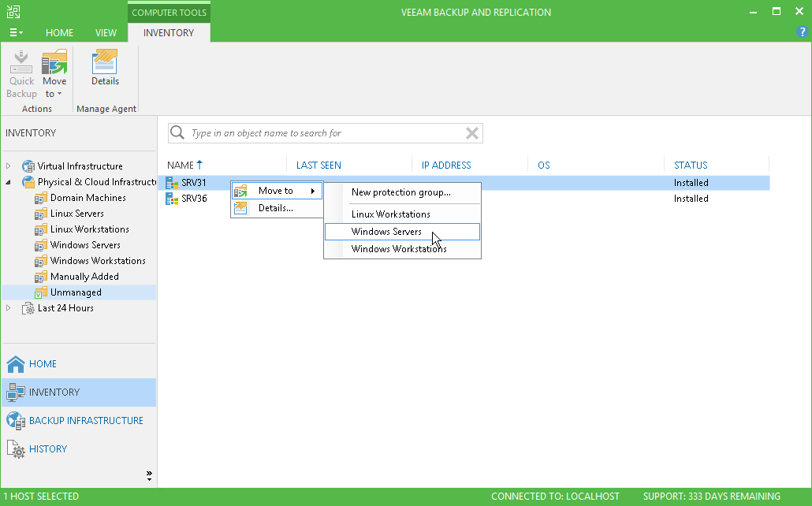Click the Installed status for SRV36
The height and width of the screenshot is (506, 812).
(691, 199)
